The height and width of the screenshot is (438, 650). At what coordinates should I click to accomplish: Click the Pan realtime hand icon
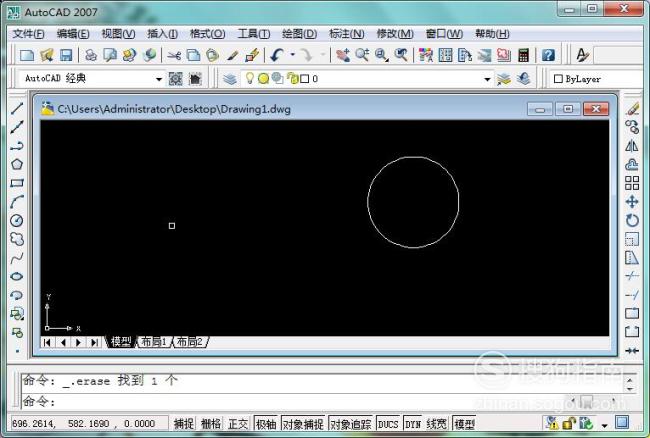343,55
